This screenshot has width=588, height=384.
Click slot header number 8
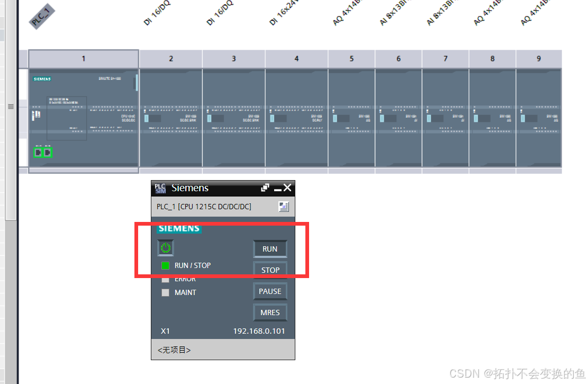pos(492,59)
